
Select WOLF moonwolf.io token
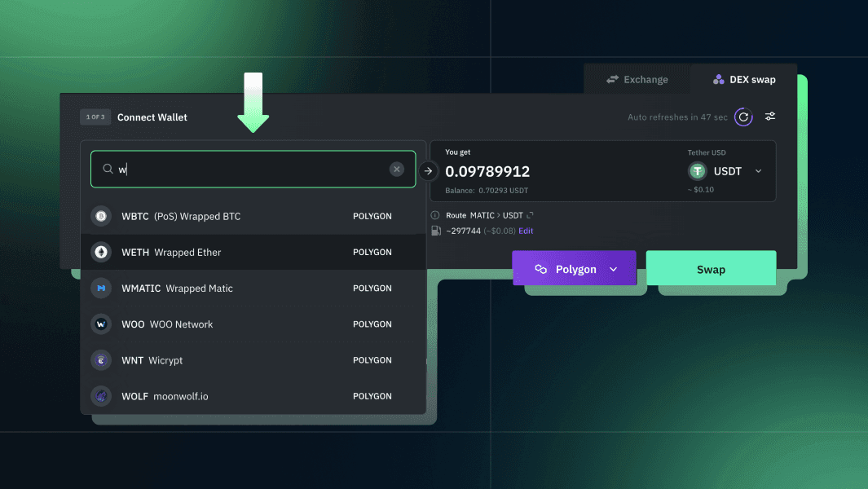253,396
